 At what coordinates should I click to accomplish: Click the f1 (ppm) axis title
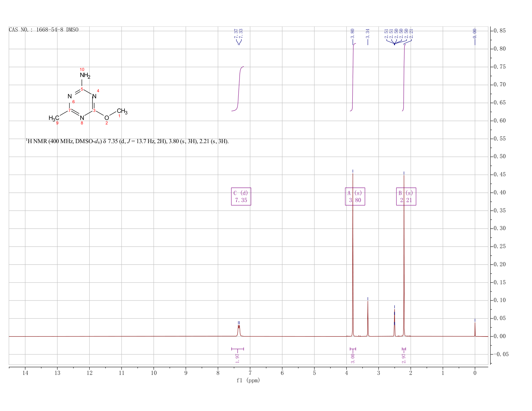pyautogui.click(x=248, y=380)
